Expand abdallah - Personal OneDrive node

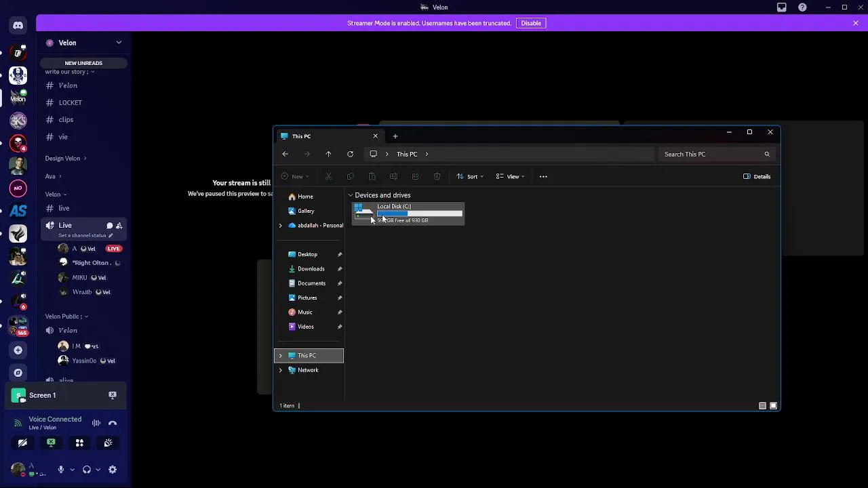click(x=281, y=226)
